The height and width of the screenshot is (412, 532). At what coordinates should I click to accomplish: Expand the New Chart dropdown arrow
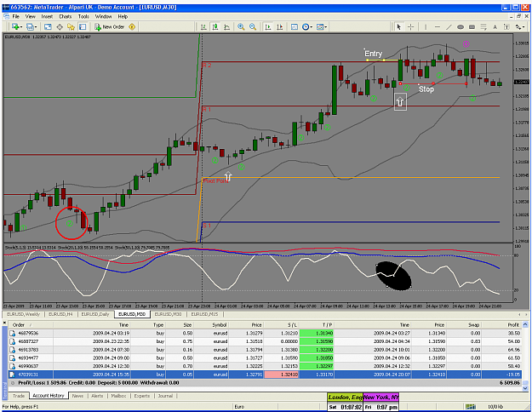pos(21,27)
